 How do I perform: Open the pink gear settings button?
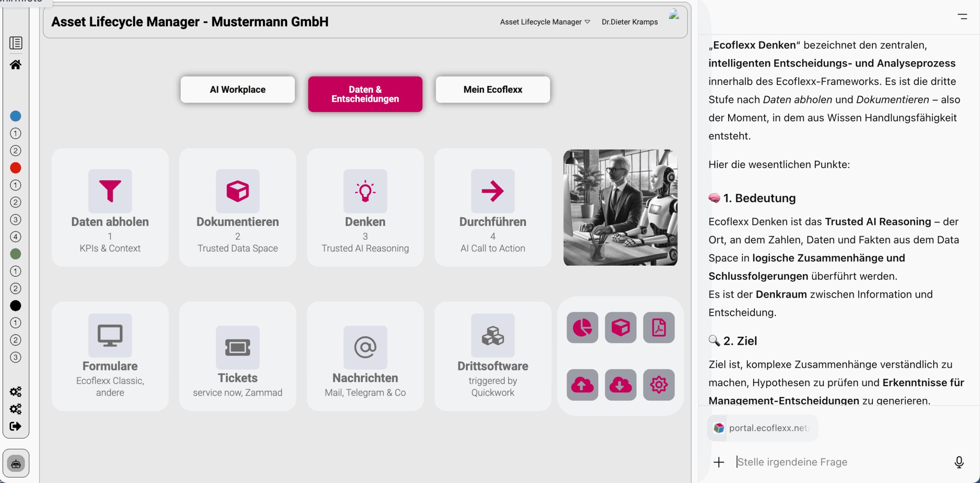point(658,385)
